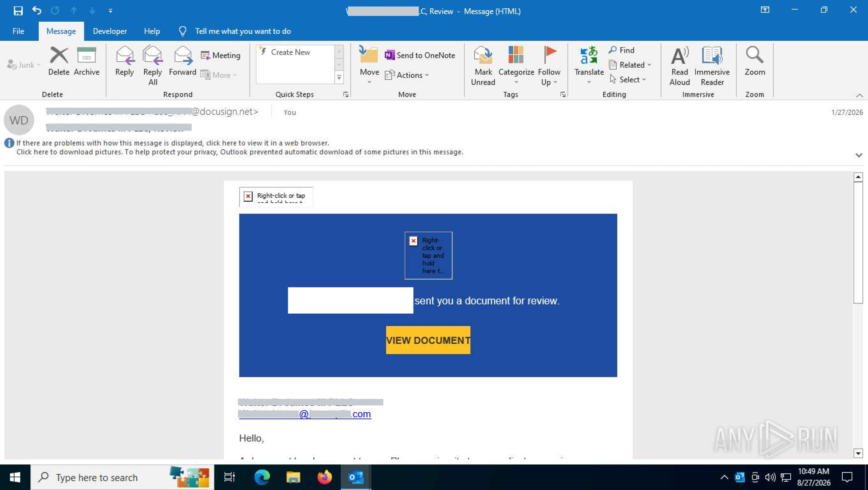The height and width of the screenshot is (490, 868).
Task: Expand the message header chevron
Action: [x=859, y=155]
